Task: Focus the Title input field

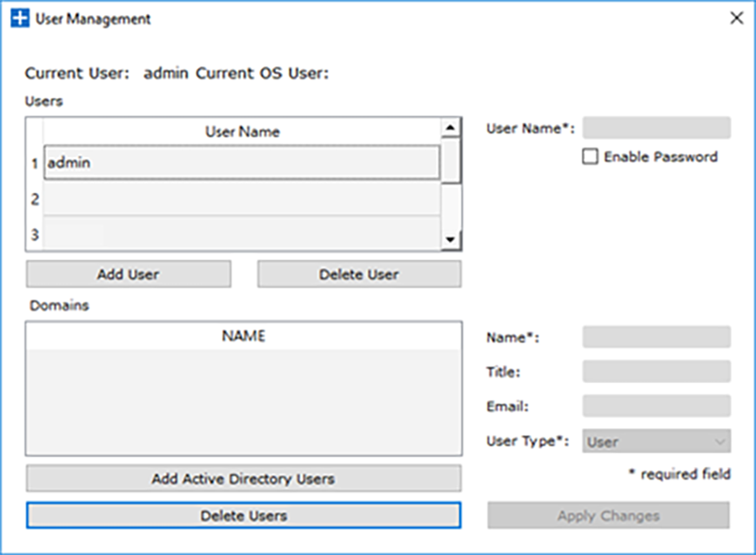Action: [x=656, y=372]
